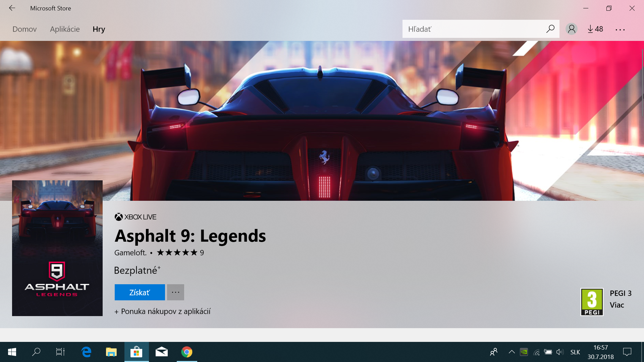Click the battery status icon
Screen dimensions: 644x362
[548, 352]
